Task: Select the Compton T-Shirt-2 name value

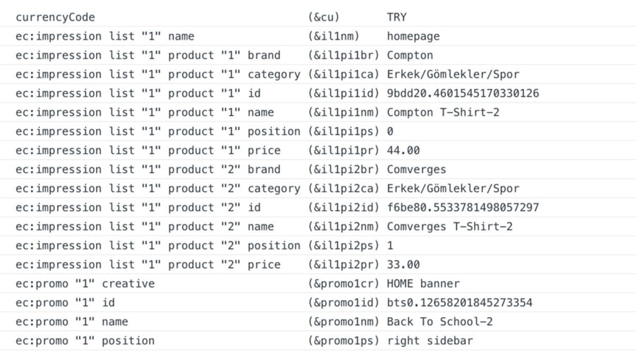Action: (x=443, y=112)
